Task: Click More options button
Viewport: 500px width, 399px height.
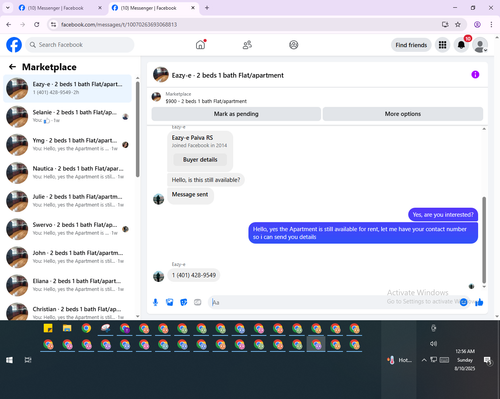Action: coord(403,114)
